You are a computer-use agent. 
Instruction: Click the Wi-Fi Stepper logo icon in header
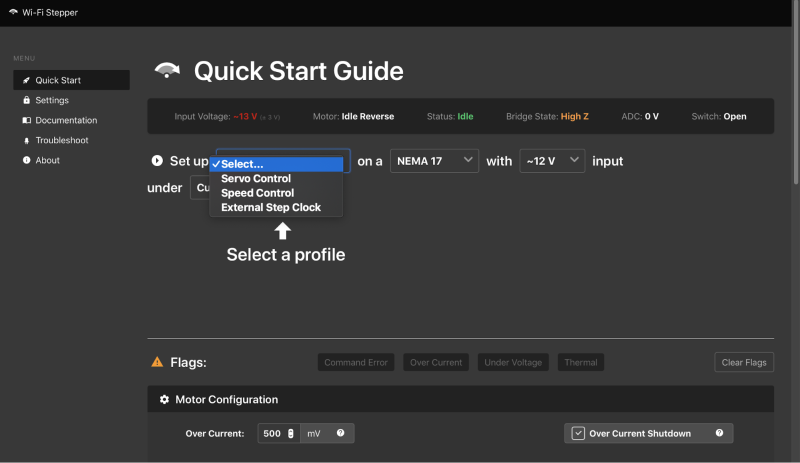click(13, 13)
